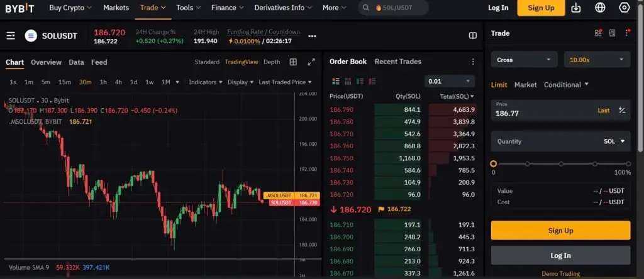Click the percent toggle icon in Price field
644x279 pixels.
point(622,111)
